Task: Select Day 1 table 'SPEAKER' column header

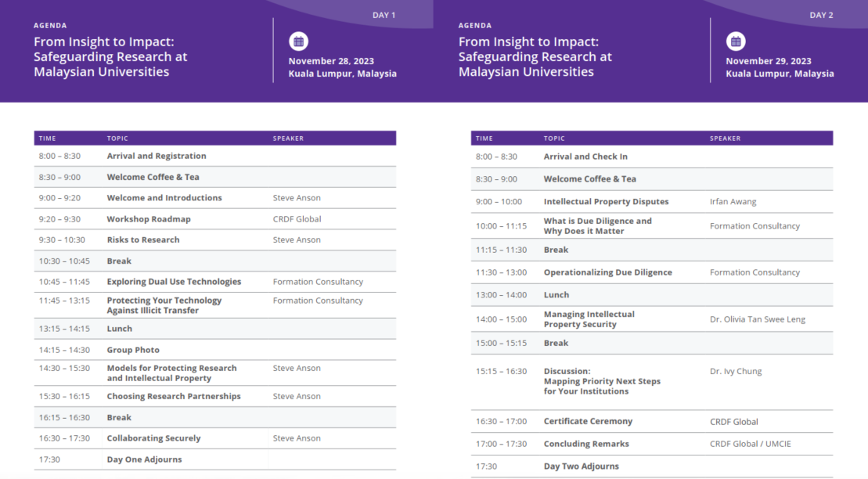Action: pos(288,139)
